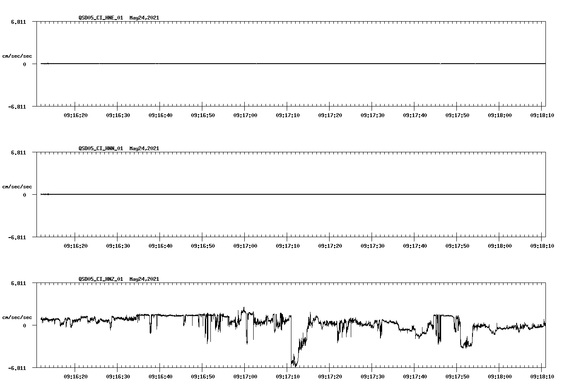Viewport: 576px width, 392px height.
Task: Click the May24,2021 date on the HNE plot
Action: (x=143, y=18)
